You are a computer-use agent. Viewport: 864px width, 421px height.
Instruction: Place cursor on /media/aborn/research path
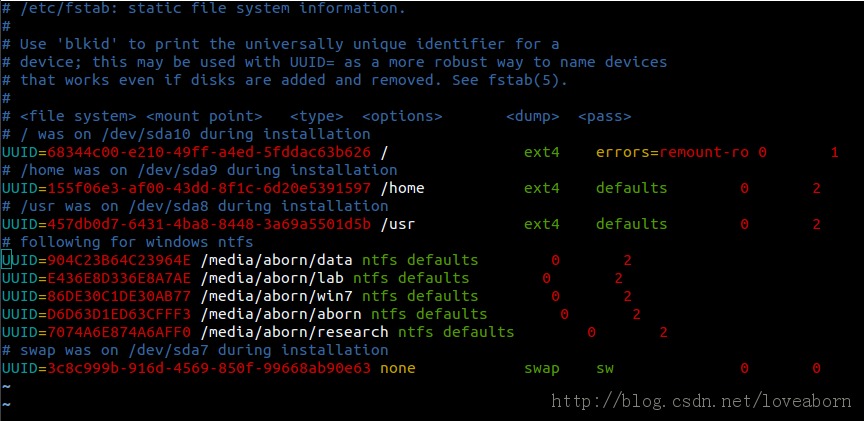click(x=294, y=332)
